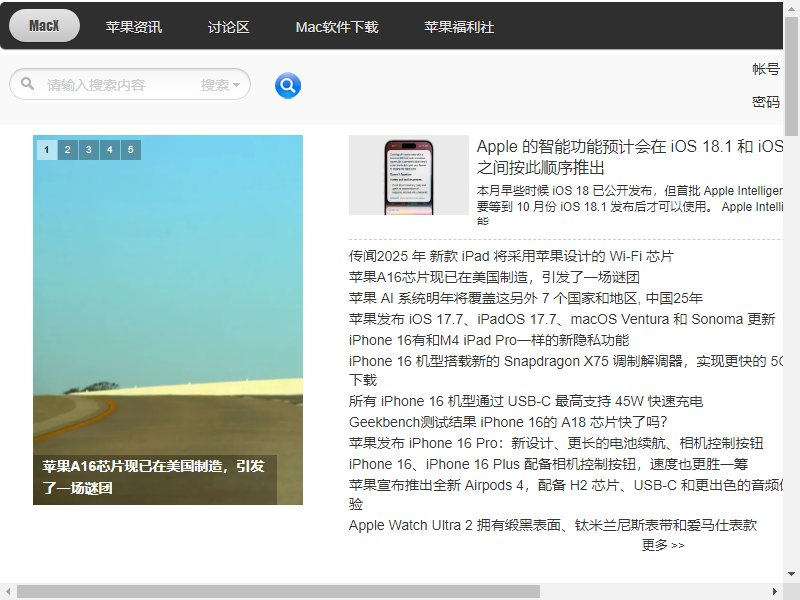Image resolution: width=800 pixels, height=600 pixels.
Task: Open article iPhone 16有和M4 iPad Pro一样的新隐私功能
Action: pyautogui.click(x=489, y=340)
